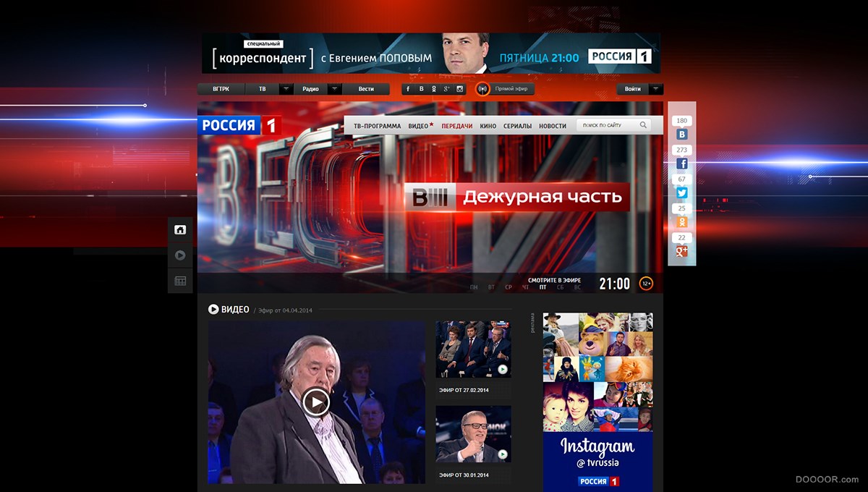Expand the Войти dropdown arrow
This screenshot has height=492, width=868.
[x=656, y=89]
